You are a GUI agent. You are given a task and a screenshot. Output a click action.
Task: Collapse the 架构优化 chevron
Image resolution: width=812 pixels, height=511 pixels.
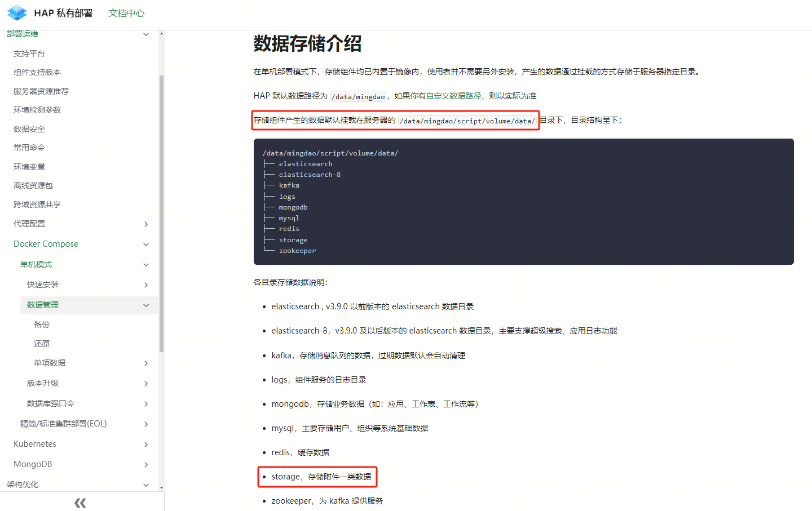(x=146, y=485)
